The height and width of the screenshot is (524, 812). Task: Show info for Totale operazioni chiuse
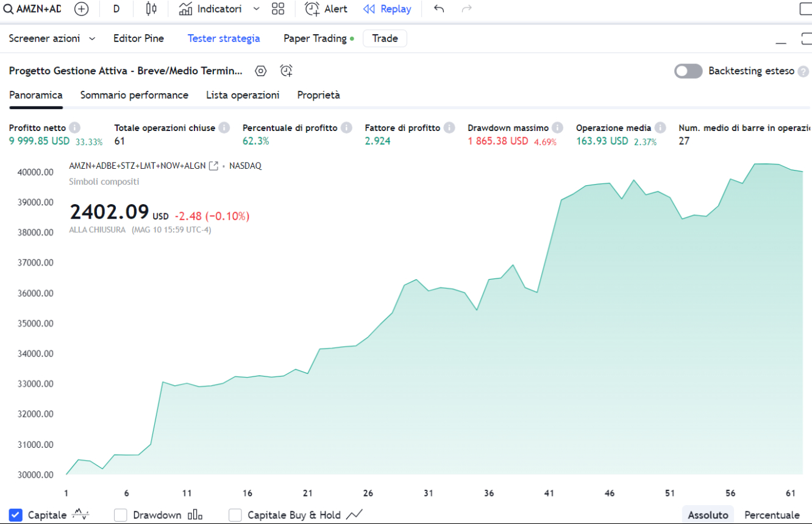(x=224, y=128)
